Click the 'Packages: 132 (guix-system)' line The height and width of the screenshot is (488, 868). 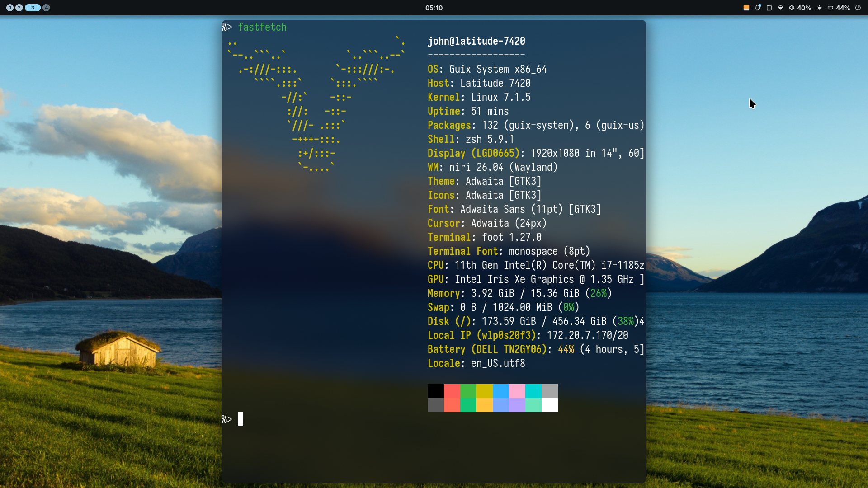536,125
